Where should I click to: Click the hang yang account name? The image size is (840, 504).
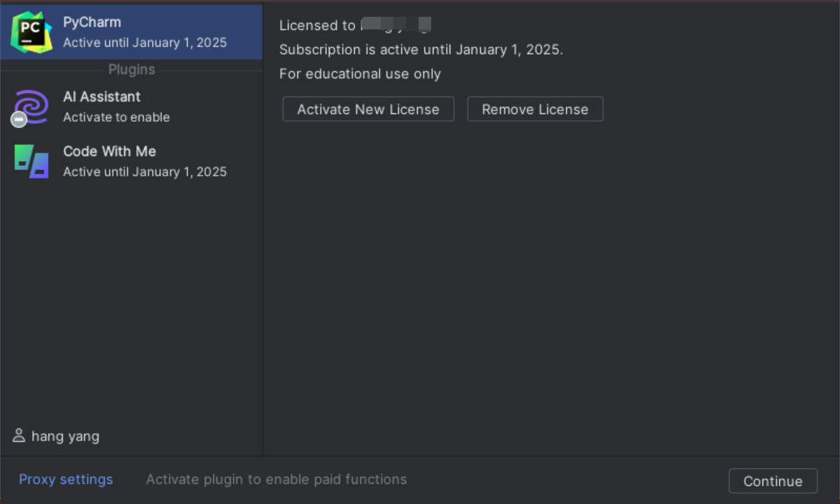tap(65, 435)
